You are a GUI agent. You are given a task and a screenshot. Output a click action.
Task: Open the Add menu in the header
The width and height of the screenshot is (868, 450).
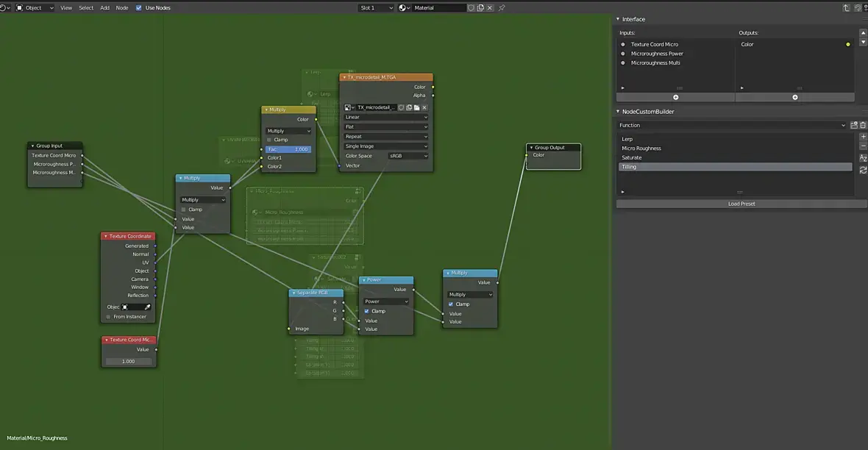tap(104, 8)
